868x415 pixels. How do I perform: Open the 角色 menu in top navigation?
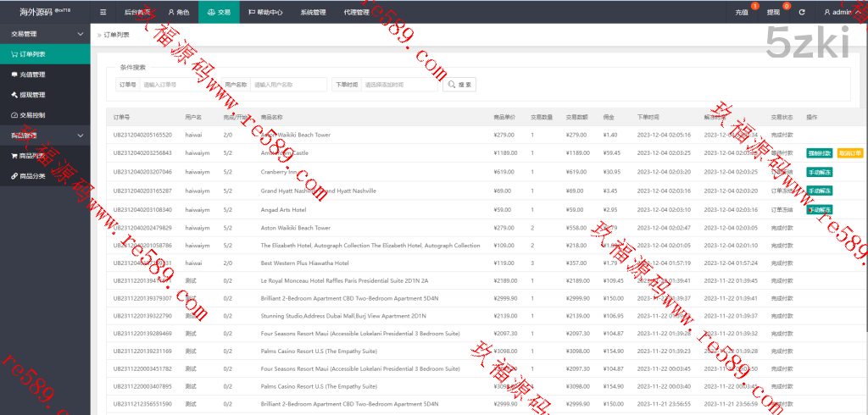tap(179, 13)
